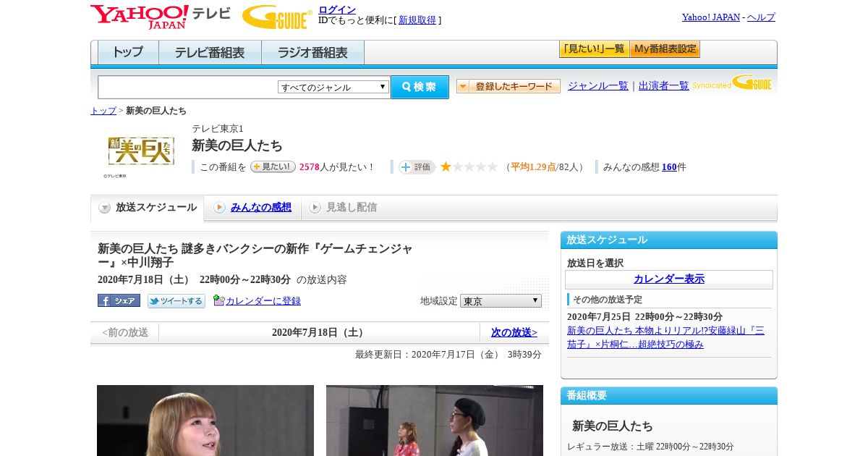The image size is (868, 456).
Task: Open the 登録したキーワード dropdown button
Action: point(509,86)
